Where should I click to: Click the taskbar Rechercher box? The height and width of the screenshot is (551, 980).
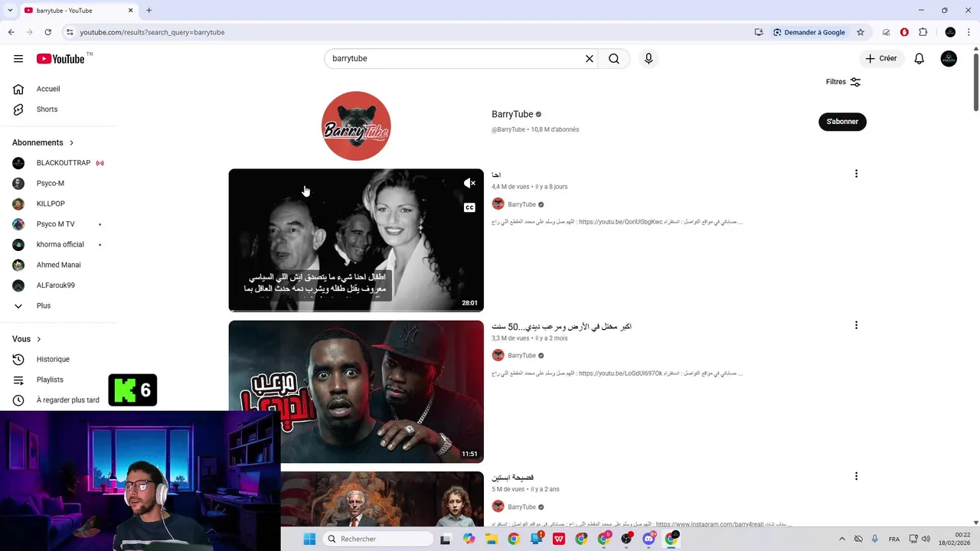pyautogui.click(x=377, y=539)
